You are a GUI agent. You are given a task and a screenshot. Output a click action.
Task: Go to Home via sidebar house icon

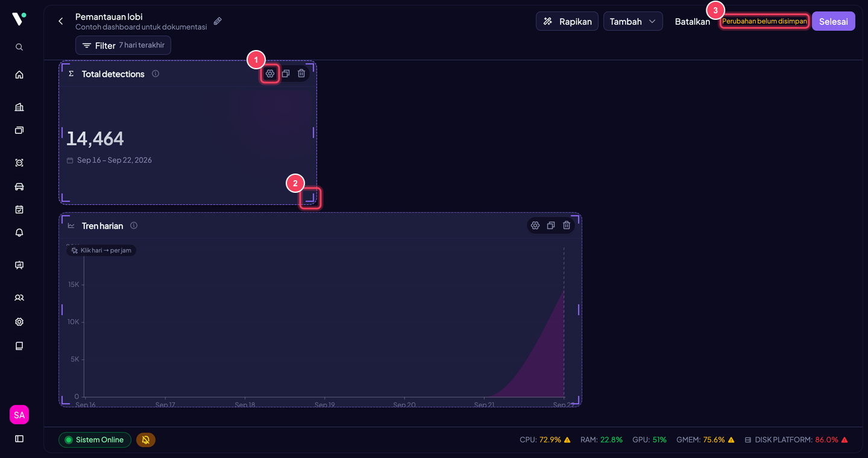(x=19, y=75)
